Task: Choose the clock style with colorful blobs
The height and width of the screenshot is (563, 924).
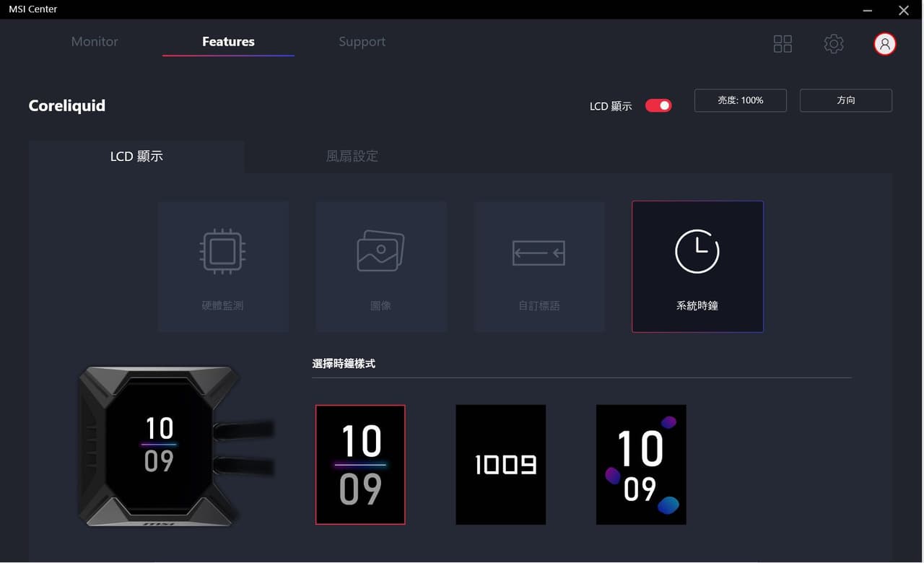Action: [641, 465]
